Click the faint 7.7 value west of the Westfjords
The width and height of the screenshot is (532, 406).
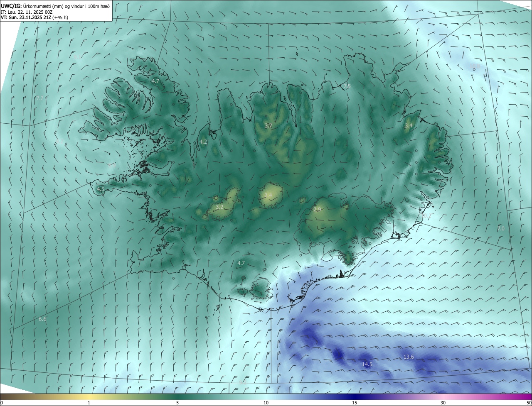coord(39,98)
